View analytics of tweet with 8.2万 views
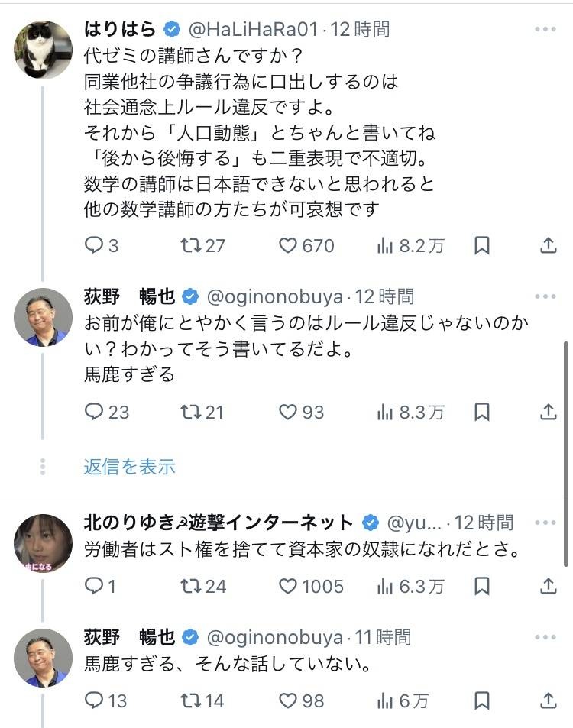 click(386, 245)
